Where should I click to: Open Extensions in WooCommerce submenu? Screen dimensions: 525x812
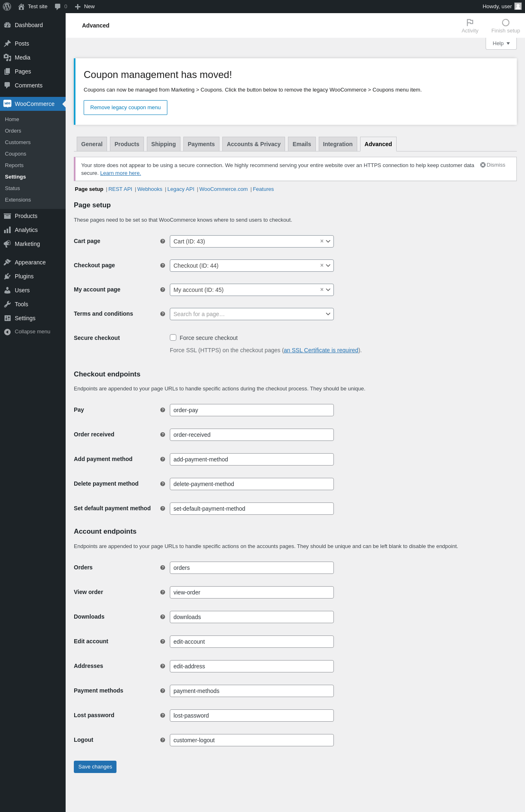[x=18, y=200]
